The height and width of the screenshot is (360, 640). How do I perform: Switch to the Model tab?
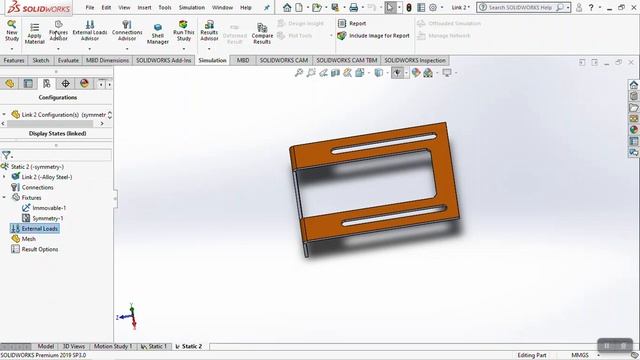[46, 346]
